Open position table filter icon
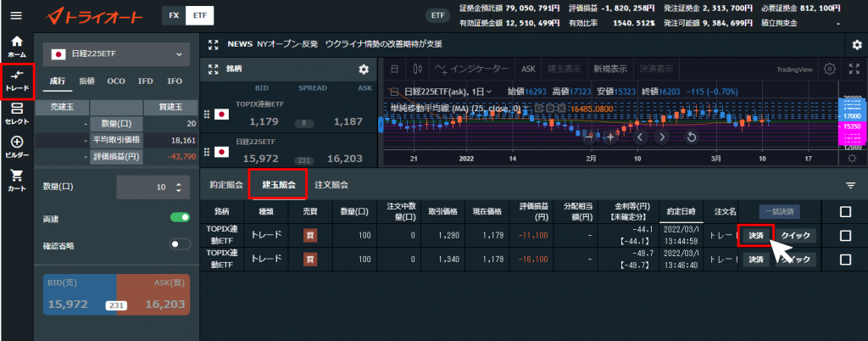The image size is (868, 341). pos(851,186)
